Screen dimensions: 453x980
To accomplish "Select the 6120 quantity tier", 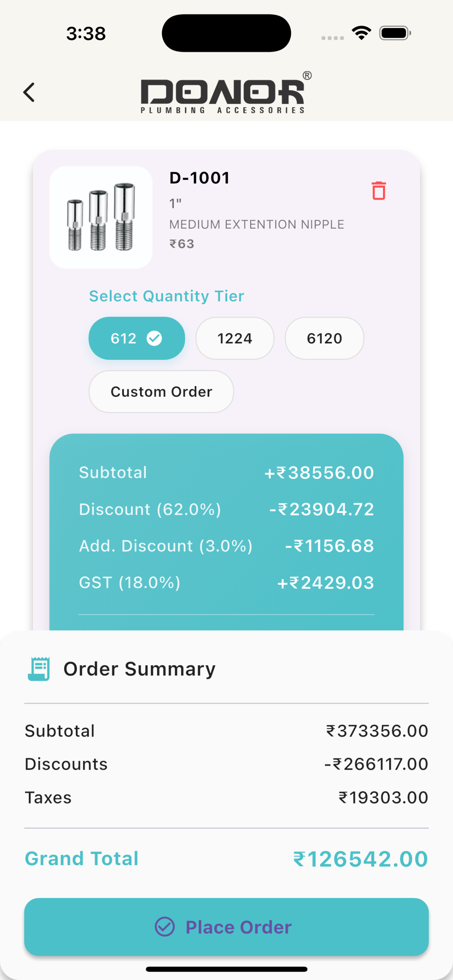I will [x=324, y=338].
